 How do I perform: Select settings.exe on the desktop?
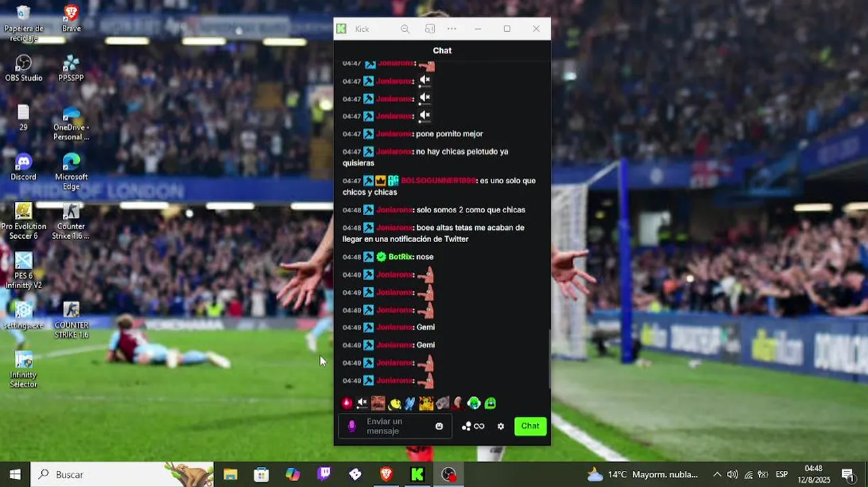pyautogui.click(x=24, y=315)
